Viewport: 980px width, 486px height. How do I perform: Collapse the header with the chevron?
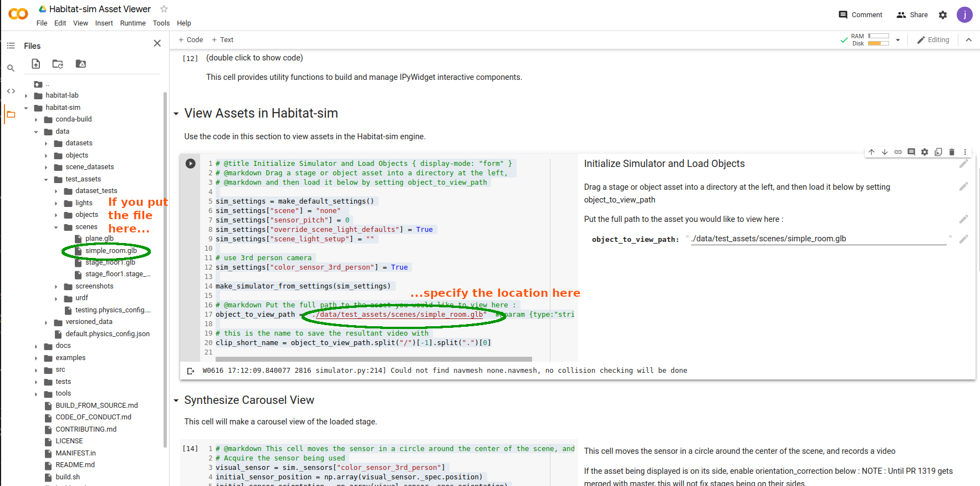click(x=969, y=40)
